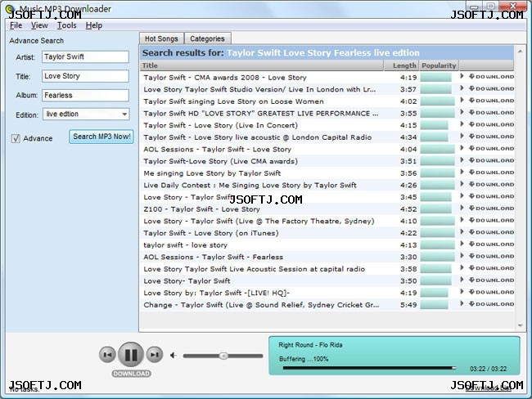Click the Artist input field
The image size is (532, 399).
85,56
